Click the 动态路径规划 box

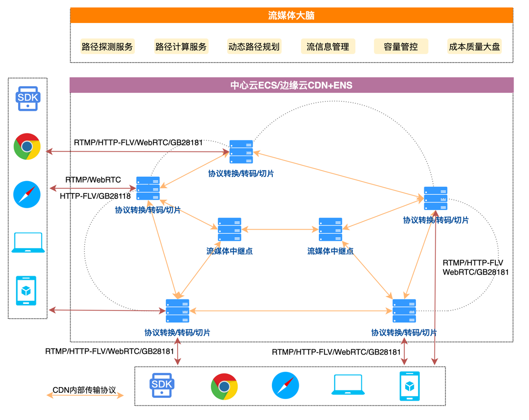click(x=254, y=47)
